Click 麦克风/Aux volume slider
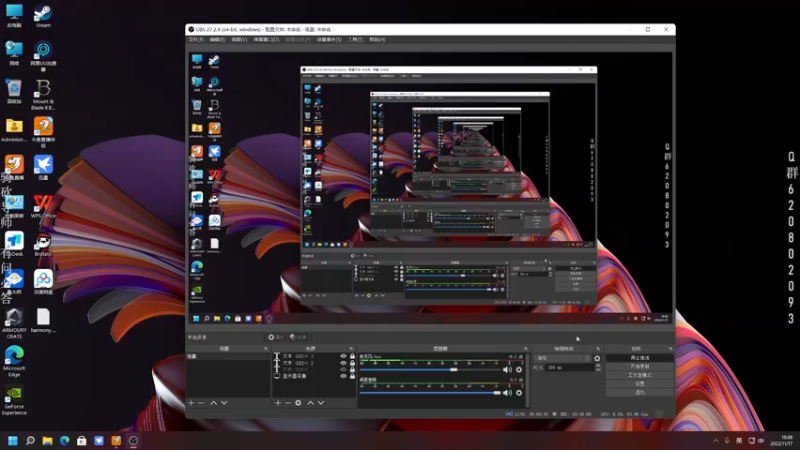Screen dimensions: 800x450 coord(430,369)
